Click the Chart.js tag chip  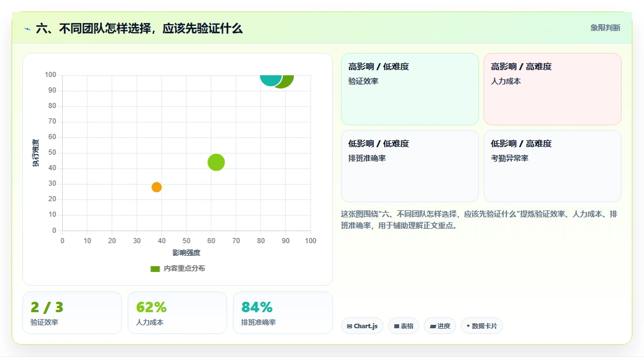coord(362,326)
